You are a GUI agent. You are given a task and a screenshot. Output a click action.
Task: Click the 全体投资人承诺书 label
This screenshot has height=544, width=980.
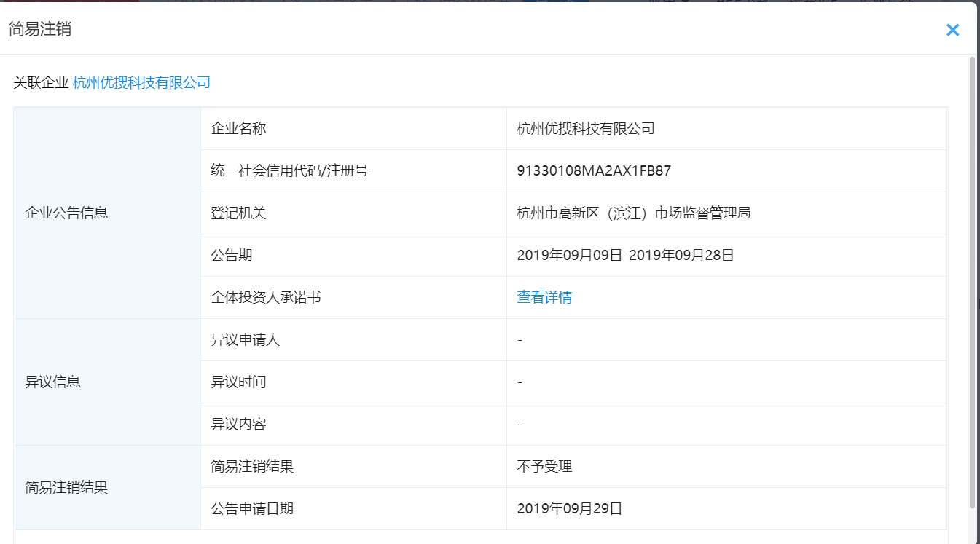pos(266,298)
